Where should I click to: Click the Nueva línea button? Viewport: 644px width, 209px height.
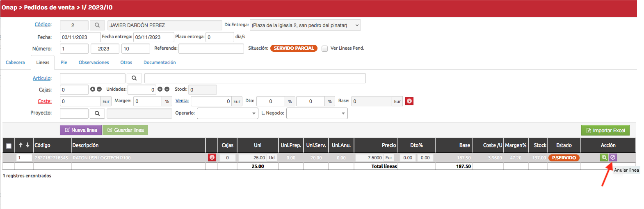[x=81, y=130]
